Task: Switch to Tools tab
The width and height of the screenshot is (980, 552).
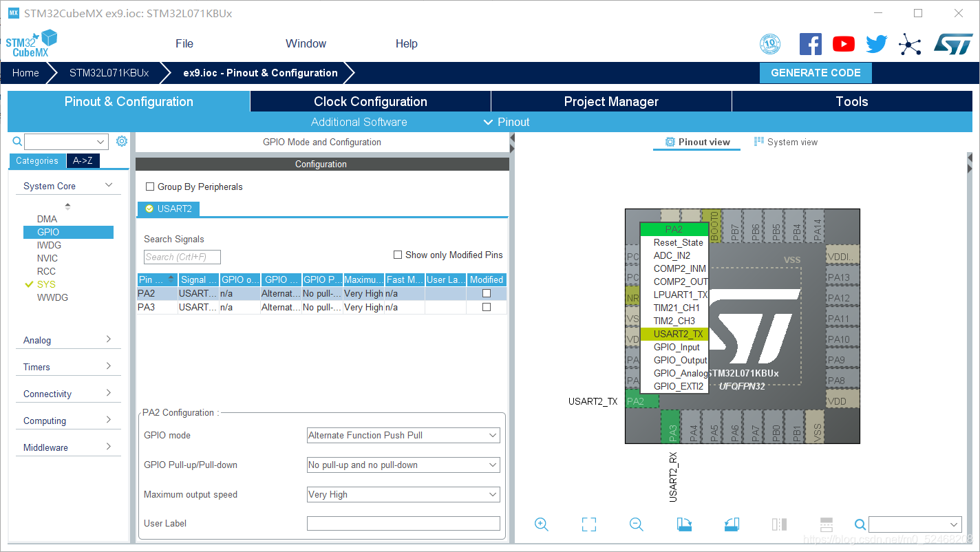Action: point(852,101)
